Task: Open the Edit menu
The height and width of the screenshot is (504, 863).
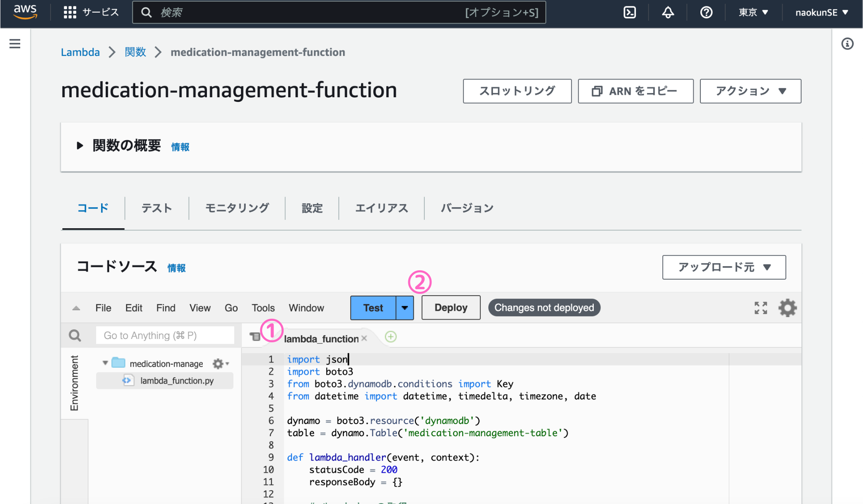Action: (x=134, y=308)
